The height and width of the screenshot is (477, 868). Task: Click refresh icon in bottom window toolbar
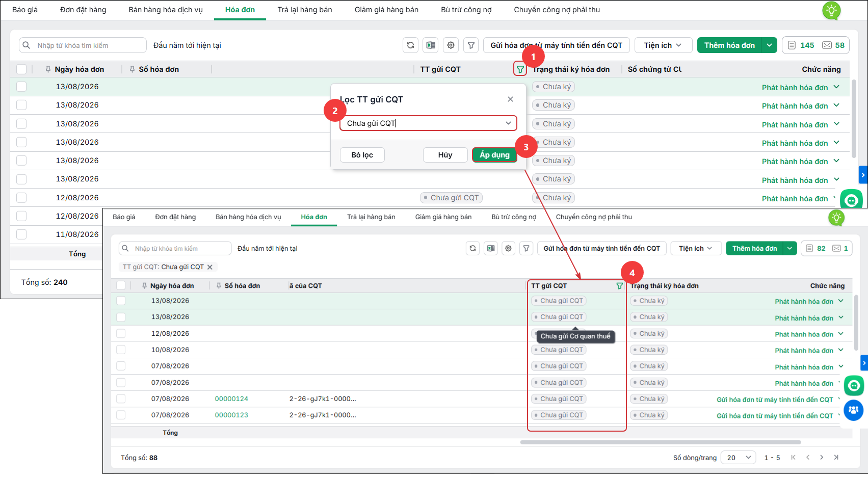coord(472,248)
